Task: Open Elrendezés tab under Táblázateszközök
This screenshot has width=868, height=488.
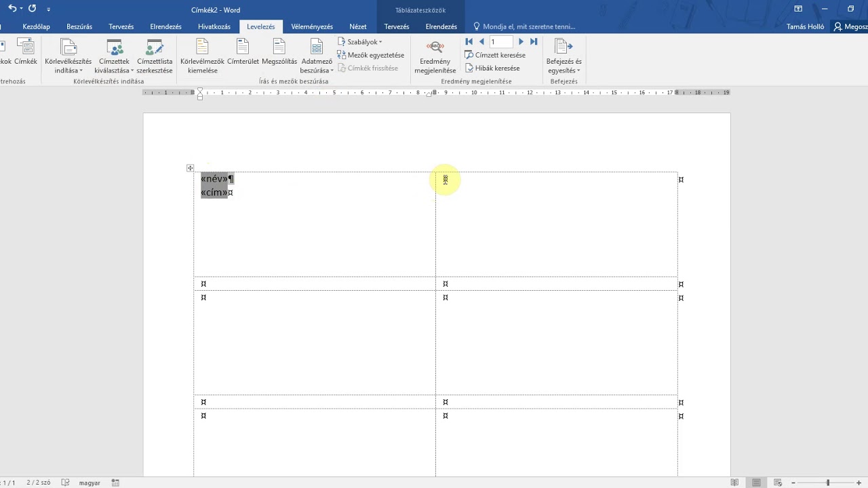Action: coord(441,26)
